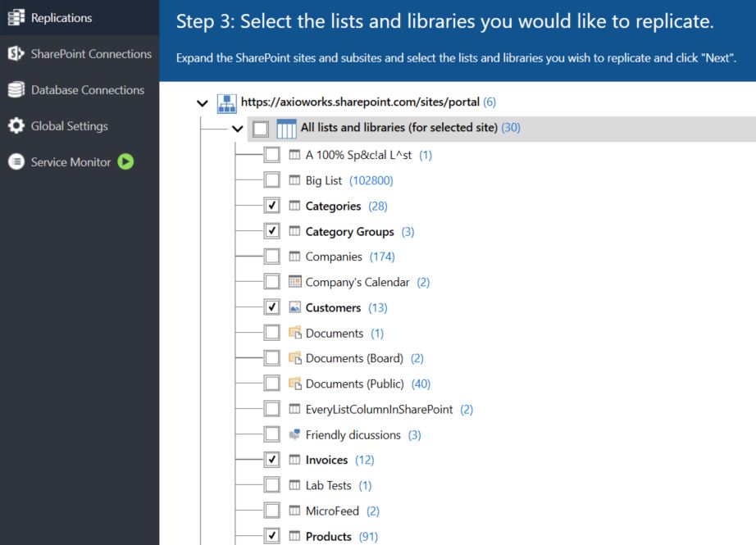Image resolution: width=756 pixels, height=545 pixels.
Task: Collapse the axioworks portal site node
Action: click(203, 103)
